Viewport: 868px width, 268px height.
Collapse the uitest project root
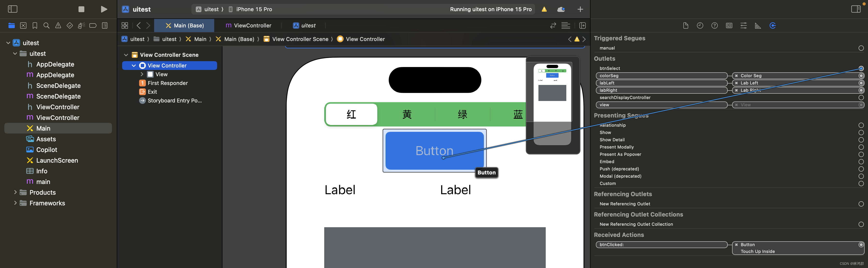(8, 43)
